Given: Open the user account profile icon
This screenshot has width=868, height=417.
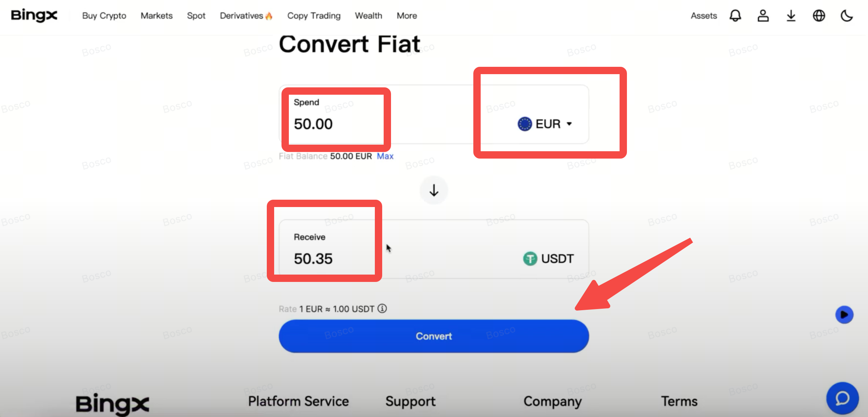Looking at the screenshot, I should tap(763, 16).
